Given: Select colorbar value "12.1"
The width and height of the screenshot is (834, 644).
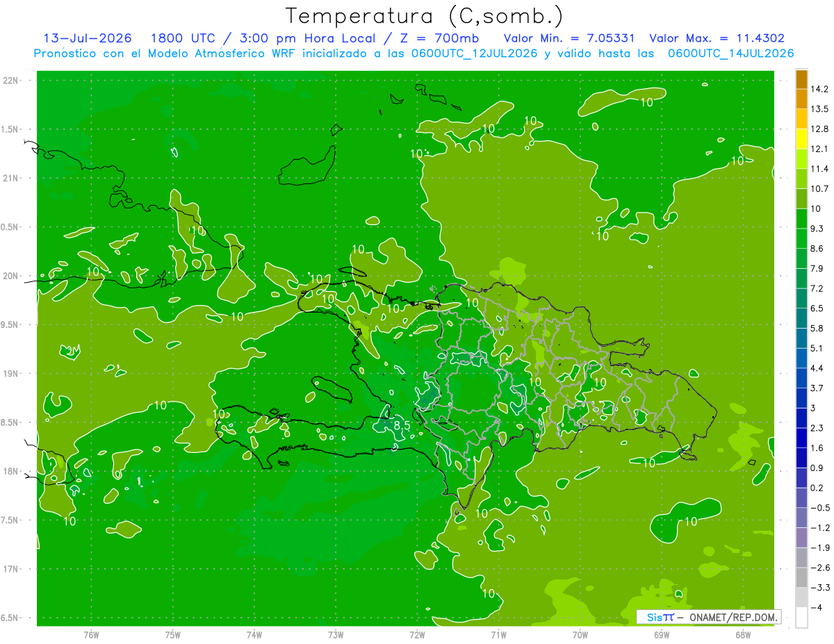Looking at the screenshot, I should (x=820, y=149).
